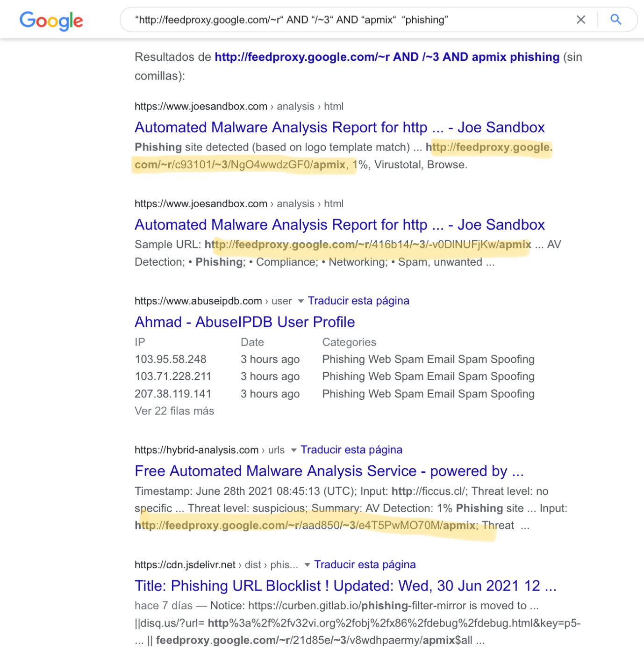Click the Google logo
This screenshot has height=672, width=644.
point(50,20)
